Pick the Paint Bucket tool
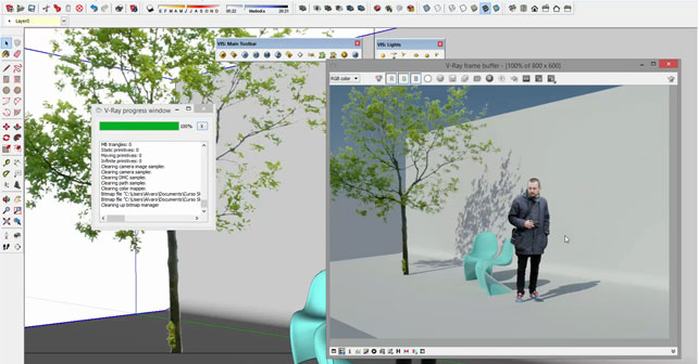This screenshot has width=698, height=364. [6, 54]
